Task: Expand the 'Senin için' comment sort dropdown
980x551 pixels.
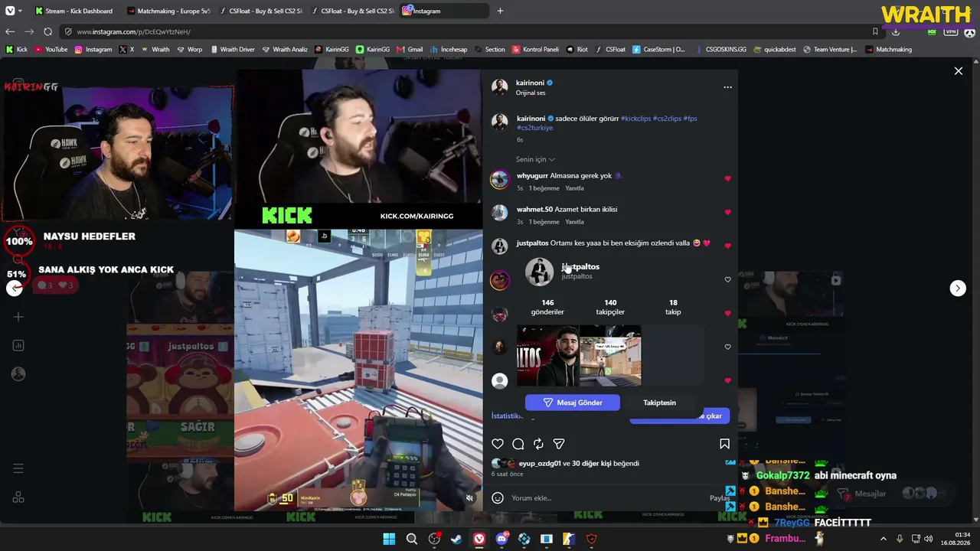Action: point(535,159)
